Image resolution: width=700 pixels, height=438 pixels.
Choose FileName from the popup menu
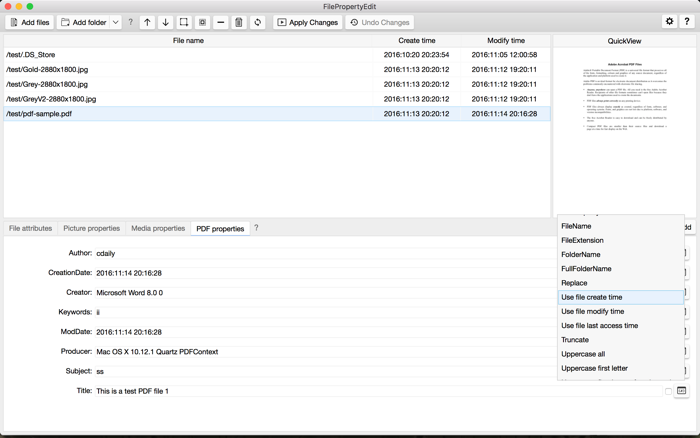pos(621,226)
